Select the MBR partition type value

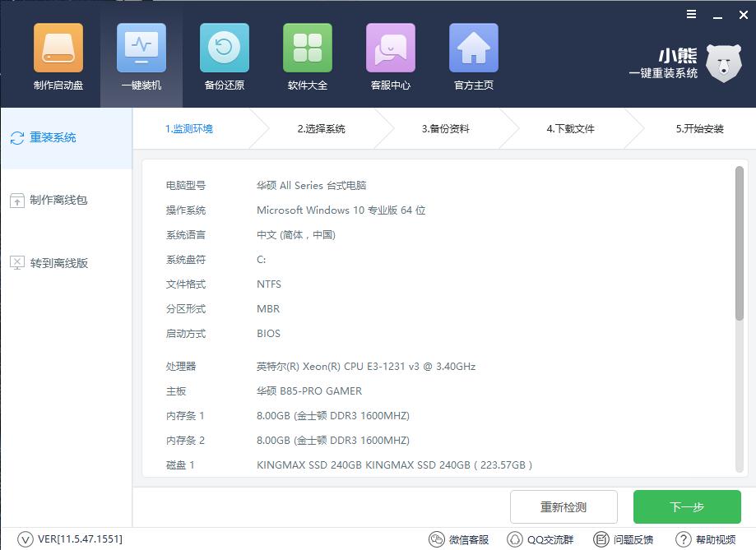pyautogui.click(x=268, y=309)
